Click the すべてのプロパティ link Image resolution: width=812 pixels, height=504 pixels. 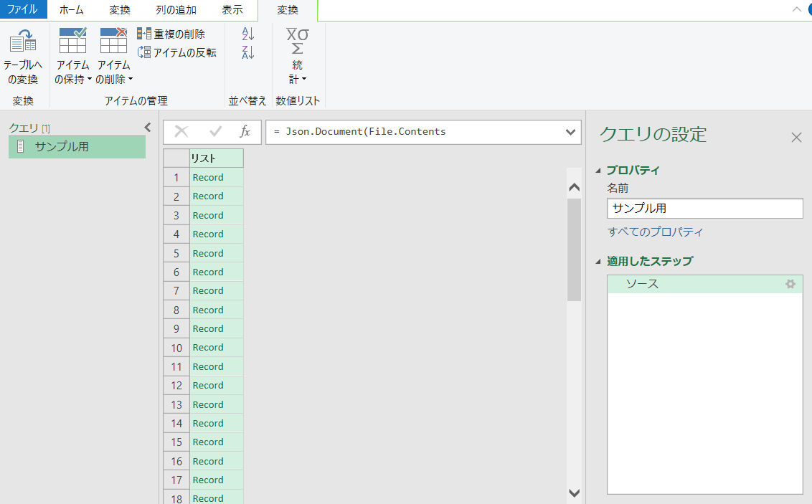[x=655, y=232]
